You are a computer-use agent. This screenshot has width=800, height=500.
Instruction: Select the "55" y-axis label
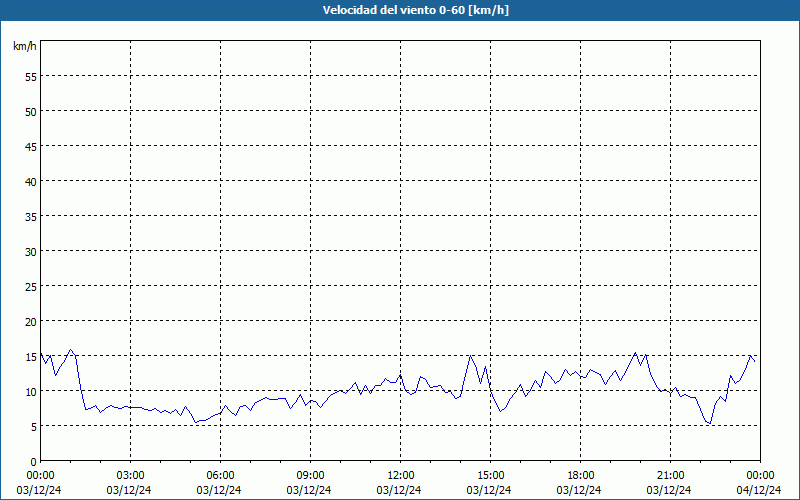(x=31, y=77)
